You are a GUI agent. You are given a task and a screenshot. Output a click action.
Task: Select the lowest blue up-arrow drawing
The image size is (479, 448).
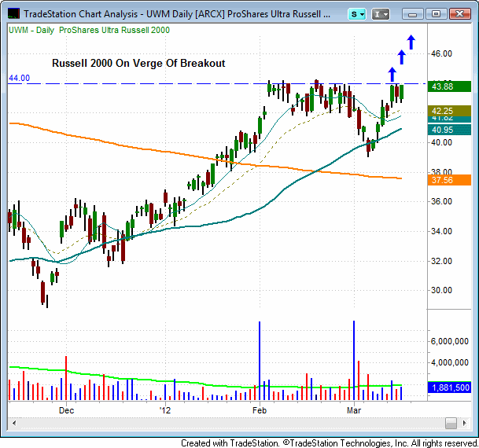tap(392, 74)
